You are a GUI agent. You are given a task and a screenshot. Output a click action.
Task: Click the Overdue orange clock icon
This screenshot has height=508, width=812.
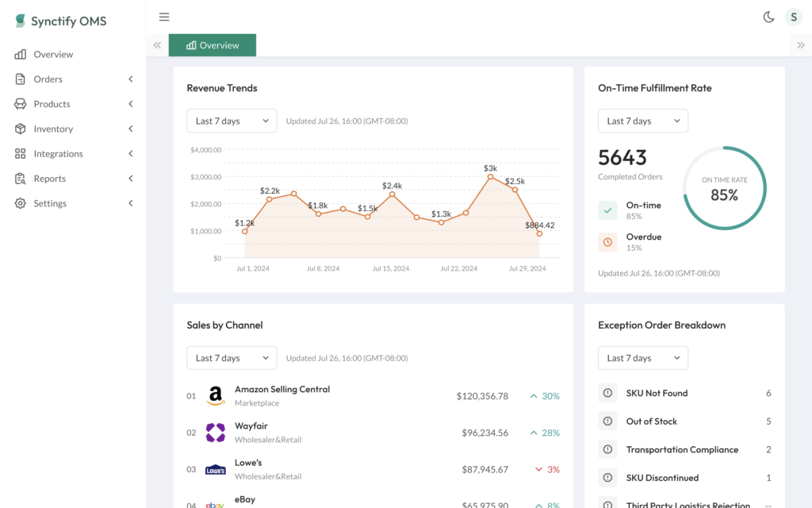click(x=607, y=242)
